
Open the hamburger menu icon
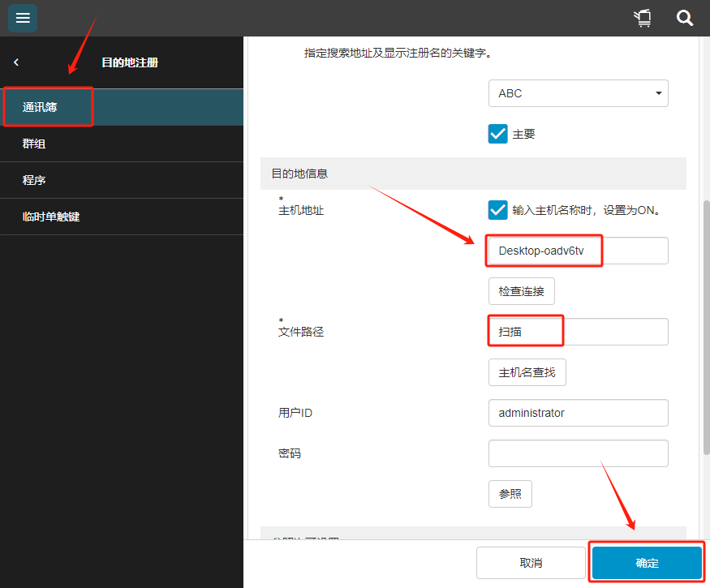point(23,18)
